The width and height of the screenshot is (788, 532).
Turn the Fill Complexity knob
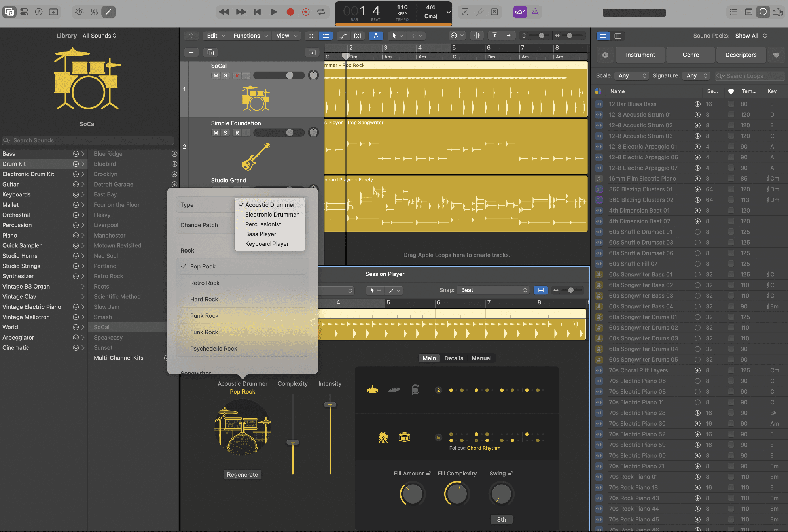tap(457, 494)
